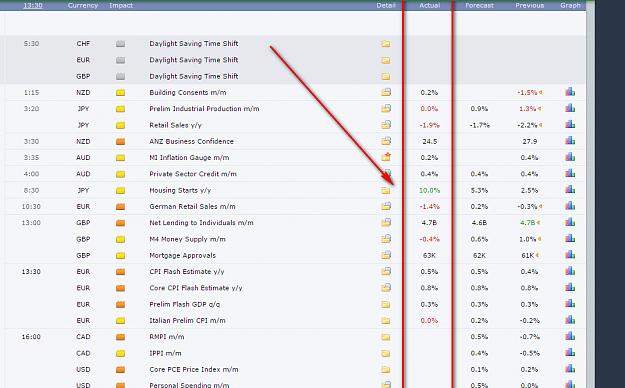Click the Graph column header

click(570, 5)
